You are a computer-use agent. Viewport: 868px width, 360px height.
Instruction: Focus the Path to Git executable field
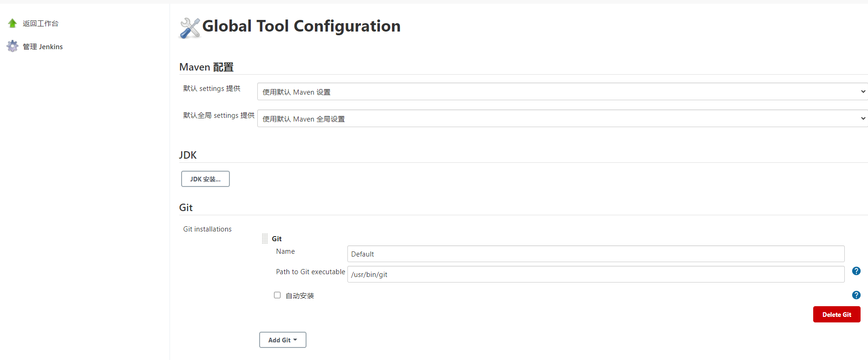pyautogui.click(x=596, y=274)
